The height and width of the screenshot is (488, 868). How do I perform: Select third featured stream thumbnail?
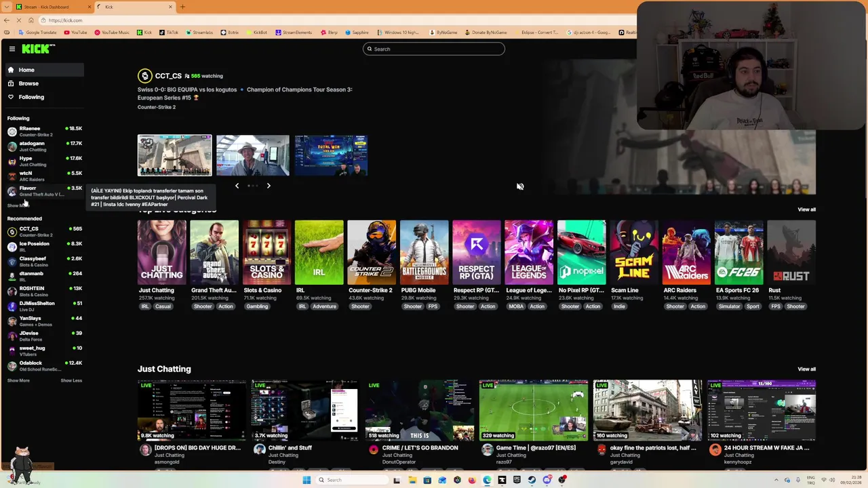point(331,155)
